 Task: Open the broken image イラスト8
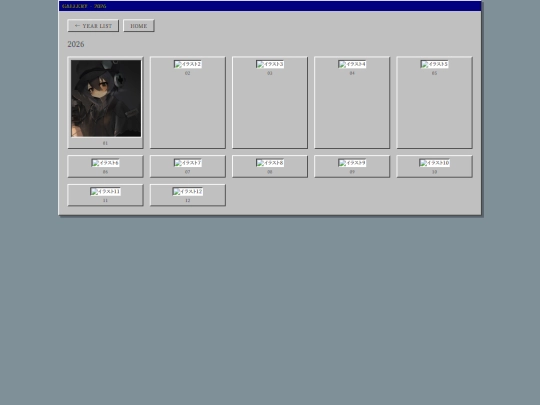click(x=270, y=163)
